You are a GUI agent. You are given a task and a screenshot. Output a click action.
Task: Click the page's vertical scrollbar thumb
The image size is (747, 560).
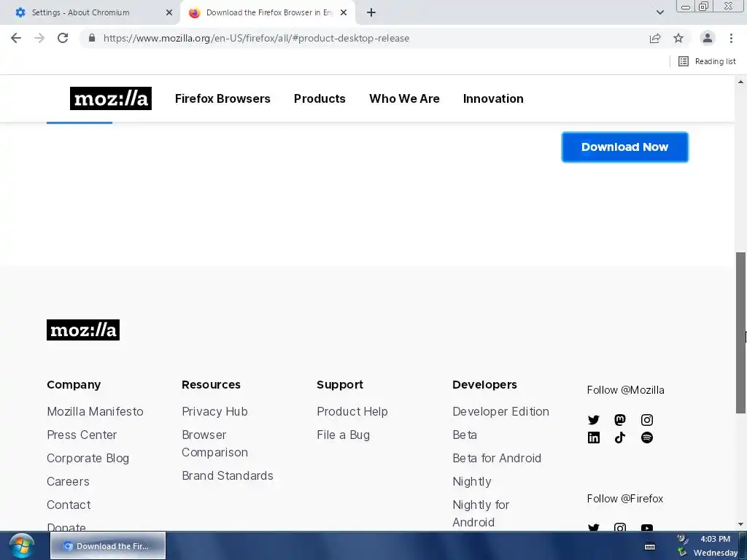[741, 332]
